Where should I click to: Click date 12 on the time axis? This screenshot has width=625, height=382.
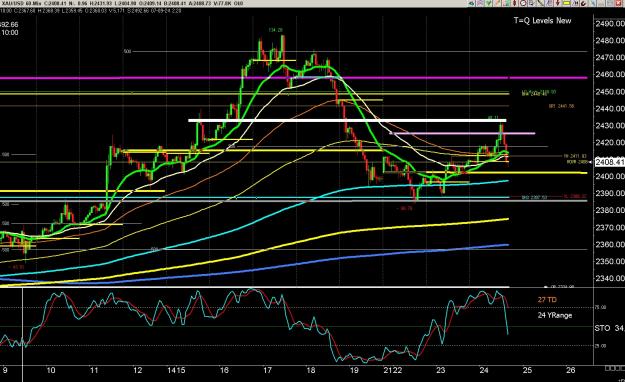pyautogui.click(x=138, y=370)
